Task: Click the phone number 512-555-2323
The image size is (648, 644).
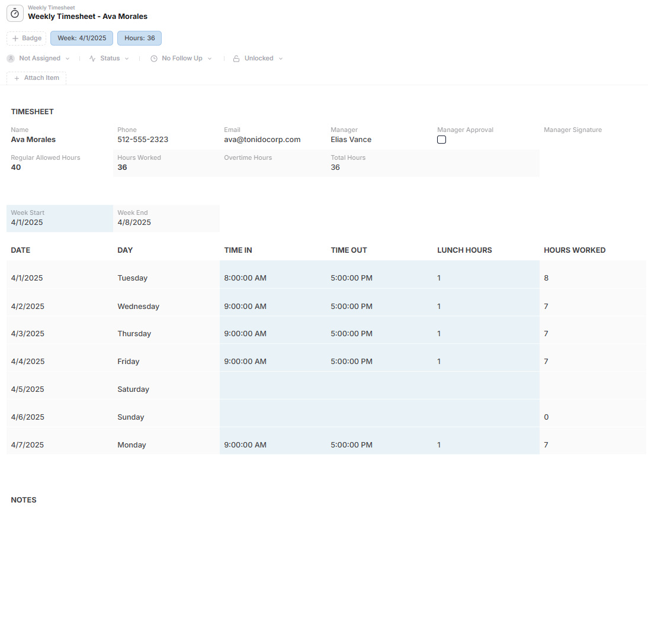Action: click(143, 140)
